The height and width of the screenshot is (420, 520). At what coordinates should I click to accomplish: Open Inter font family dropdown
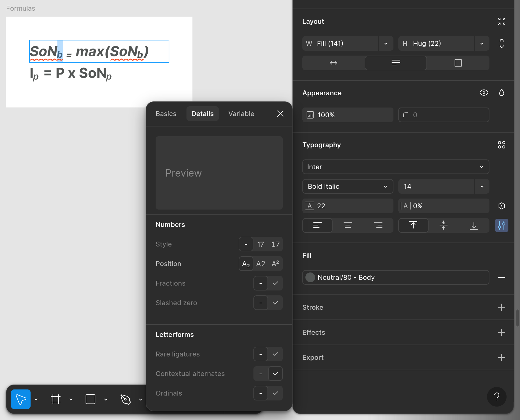click(x=396, y=167)
